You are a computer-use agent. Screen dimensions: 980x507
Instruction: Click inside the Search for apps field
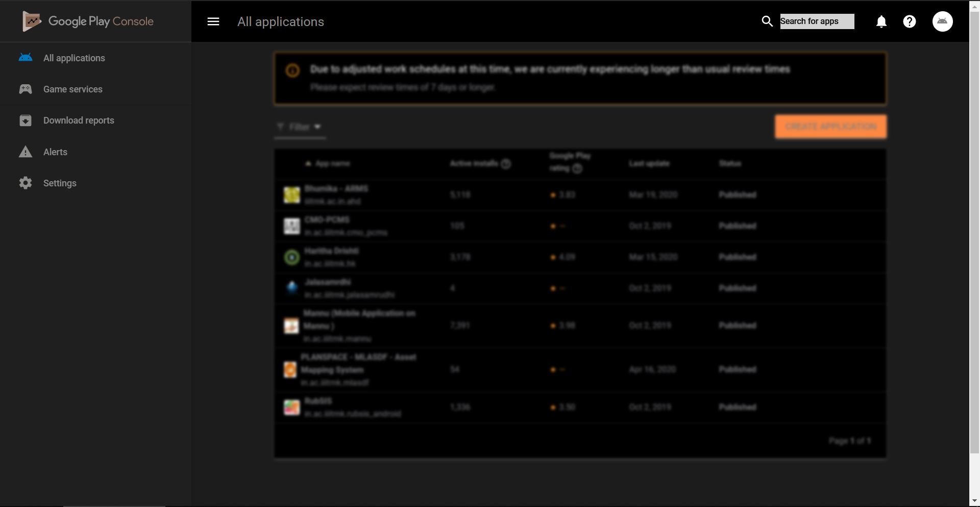(817, 21)
